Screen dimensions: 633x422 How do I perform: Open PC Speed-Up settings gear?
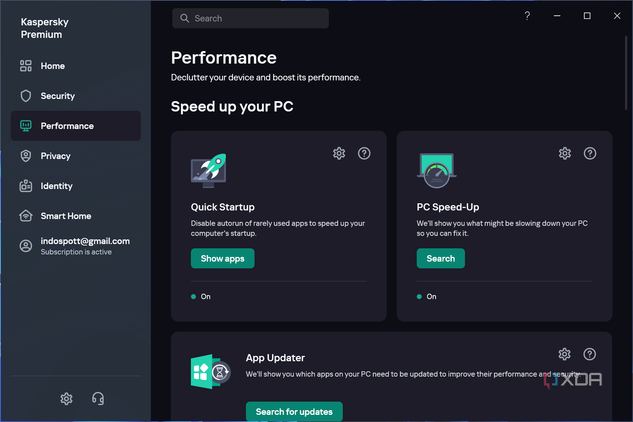click(x=565, y=153)
